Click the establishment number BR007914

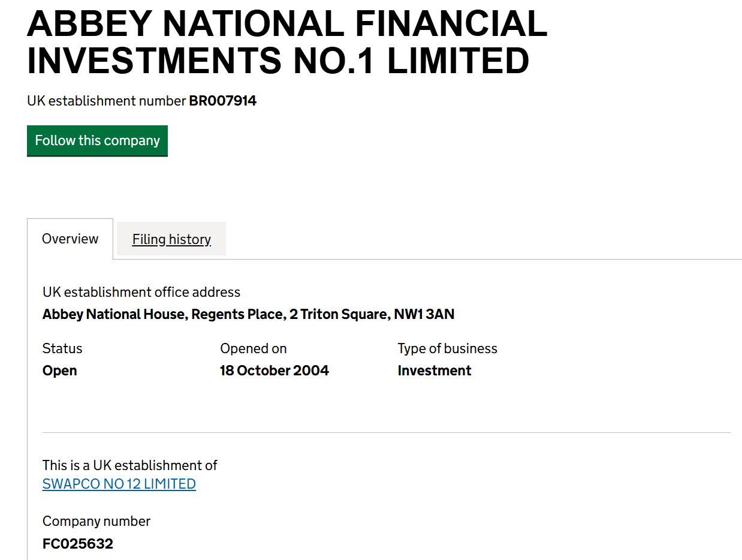[223, 101]
